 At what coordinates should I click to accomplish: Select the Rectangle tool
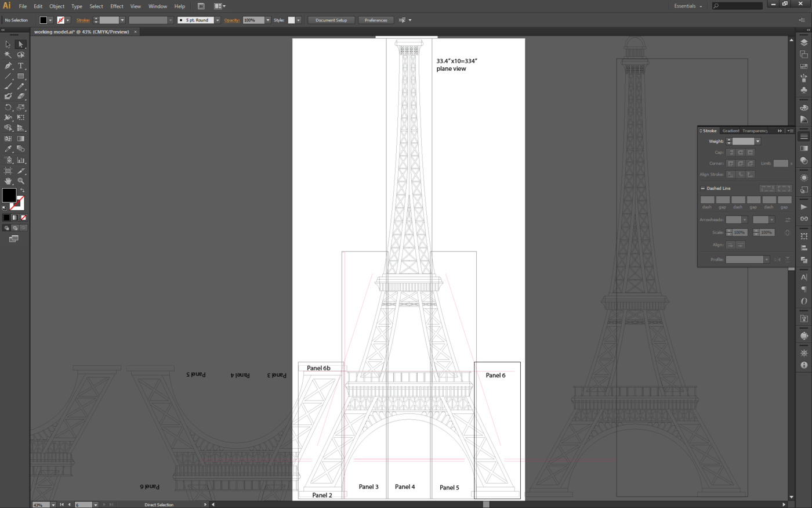click(x=21, y=76)
